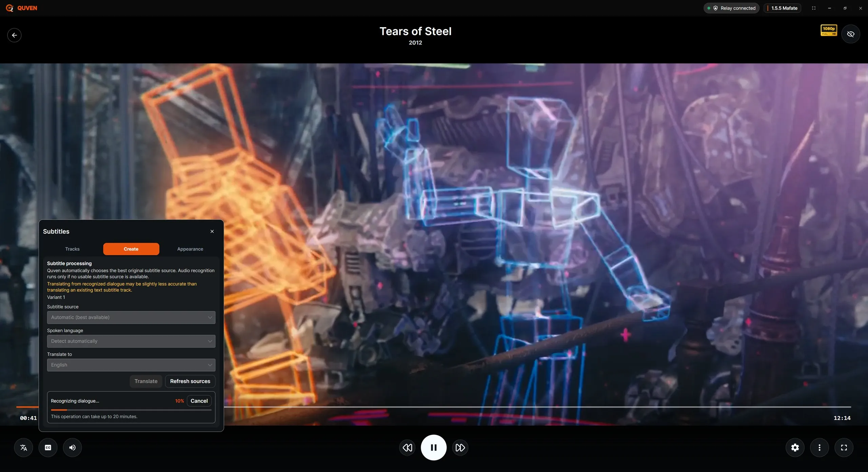Click the 10% progress value
Viewport: 868px width, 472px height.
tap(179, 401)
